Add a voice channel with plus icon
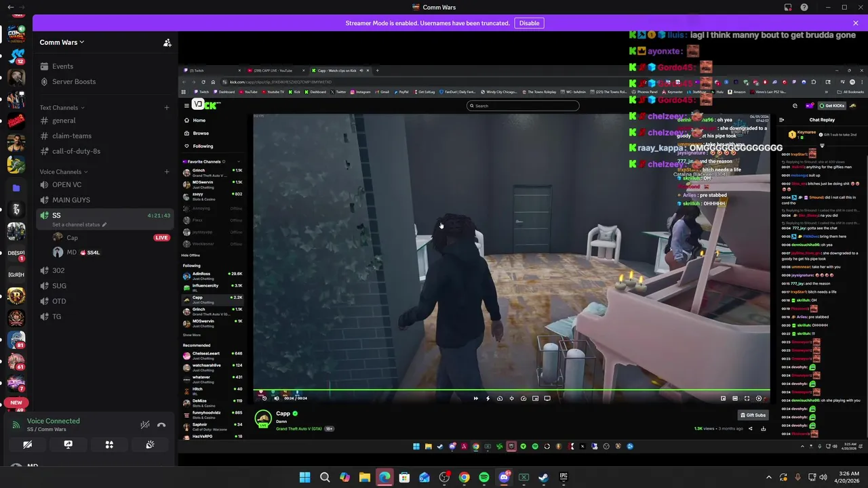 pyautogui.click(x=167, y=171)
